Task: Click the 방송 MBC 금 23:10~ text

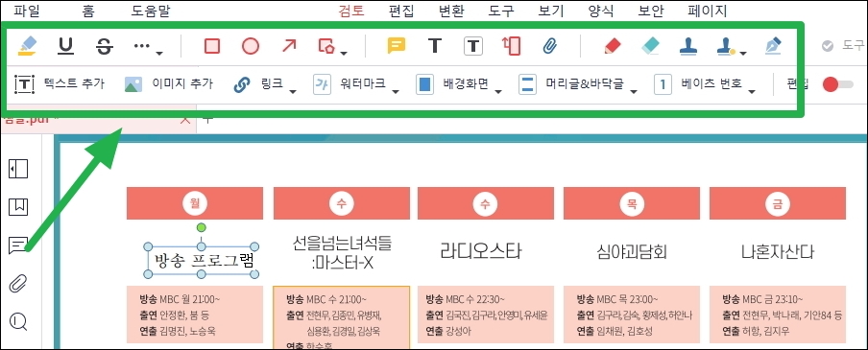Action: [761, 299]
